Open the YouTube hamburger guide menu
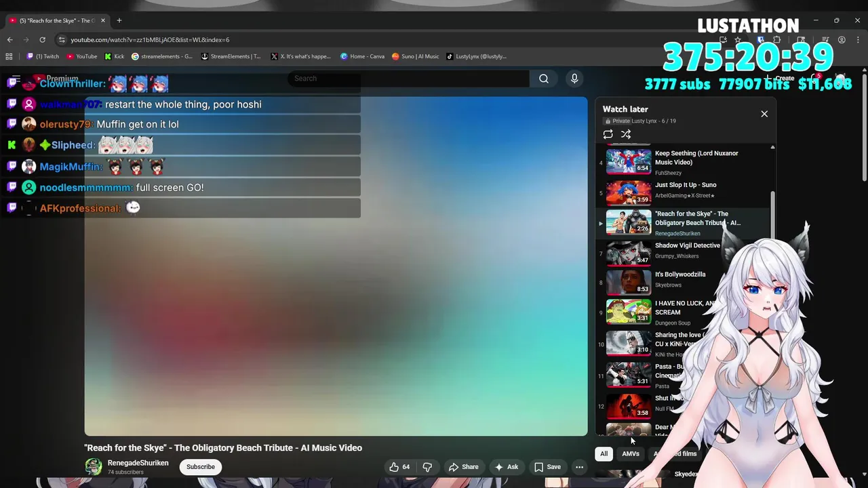This screenshot has width=868, height=488. (16, 79)
